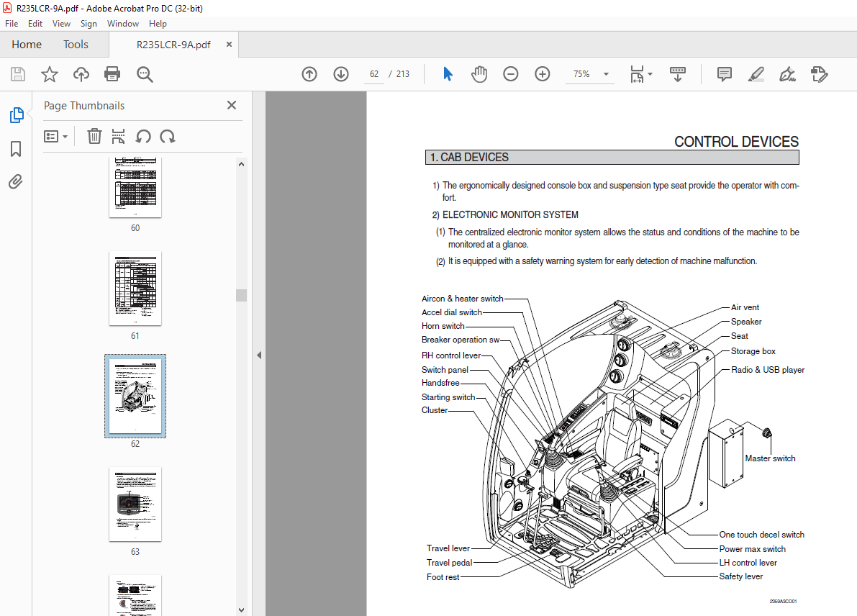Close the Page Thumbnails panel
857x616 pixels.
(x=232, y=105)
